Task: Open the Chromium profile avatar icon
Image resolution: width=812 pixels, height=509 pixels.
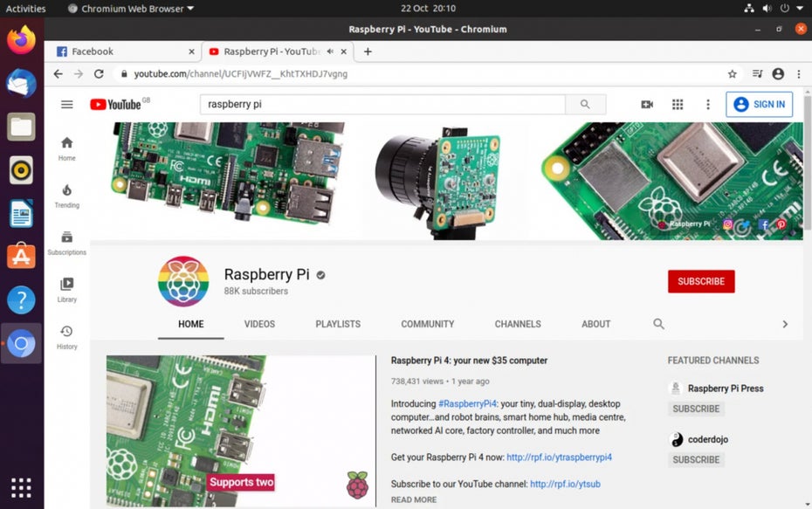Action: pyautogui.click(x=778, y=74)
